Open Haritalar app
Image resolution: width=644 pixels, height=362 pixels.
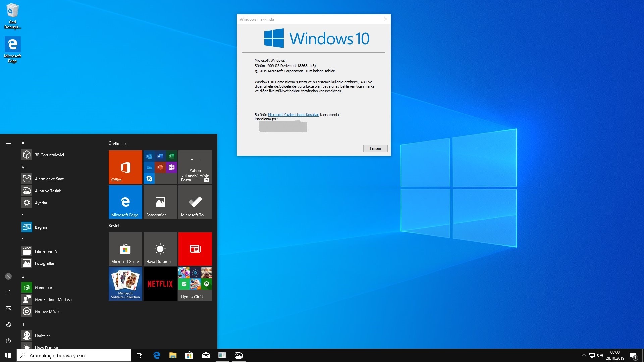(60, 336)
